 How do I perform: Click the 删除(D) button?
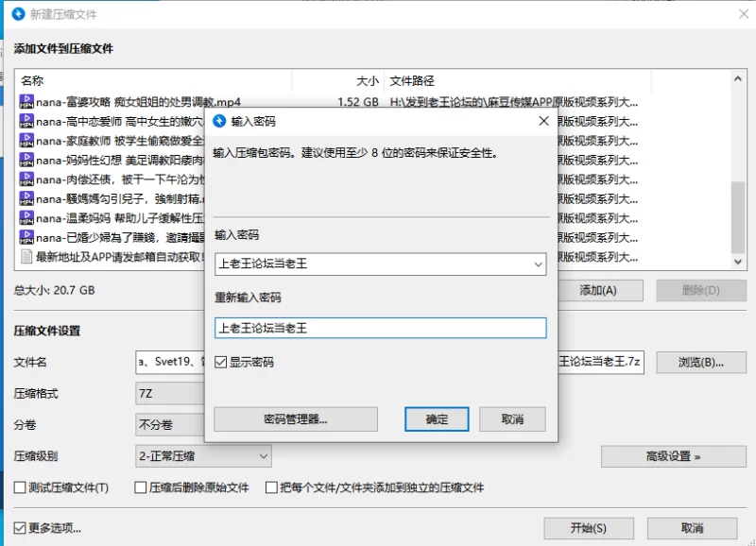click(701, 291)
